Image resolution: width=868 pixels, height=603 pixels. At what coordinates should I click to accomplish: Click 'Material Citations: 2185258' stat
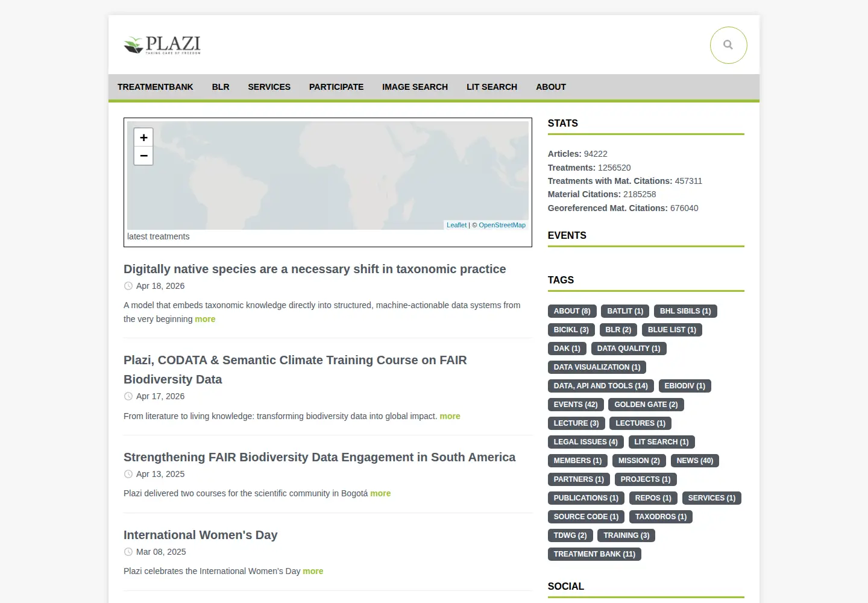click(x=602, y=194)
